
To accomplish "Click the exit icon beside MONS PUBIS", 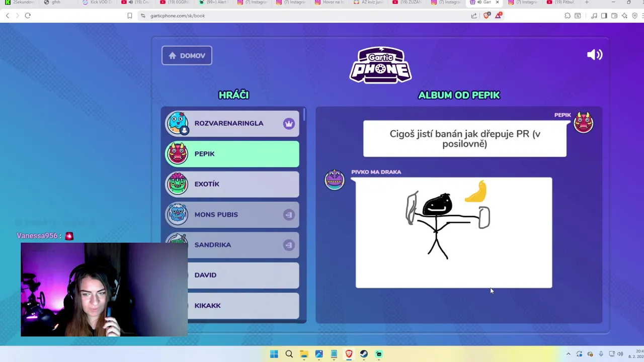I will [x=288, y=215].
